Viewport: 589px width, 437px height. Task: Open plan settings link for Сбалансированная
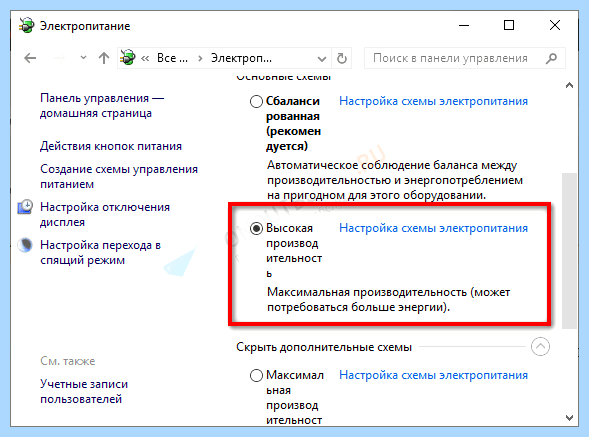click(x=433, y=101)
